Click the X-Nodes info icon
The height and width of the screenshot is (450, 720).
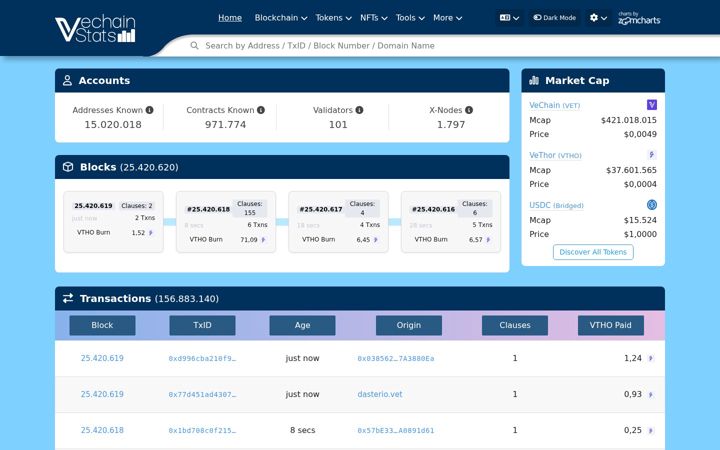click(x=469, y=110)
